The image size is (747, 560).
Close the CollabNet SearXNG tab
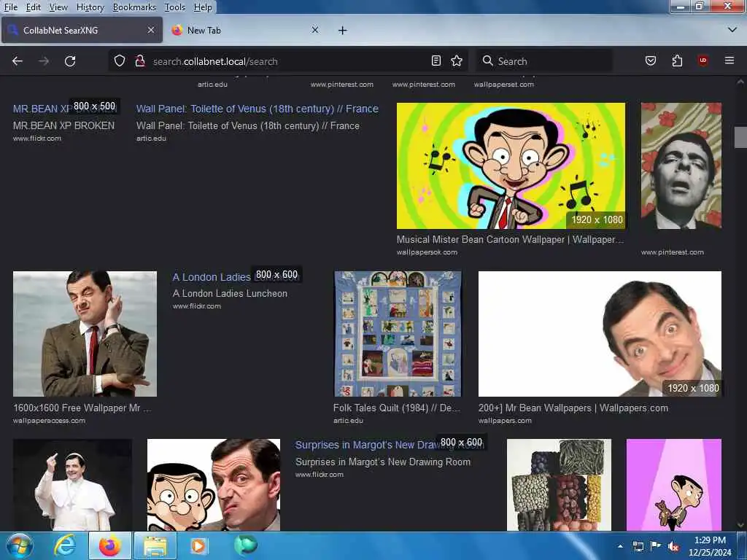[150, 30]
